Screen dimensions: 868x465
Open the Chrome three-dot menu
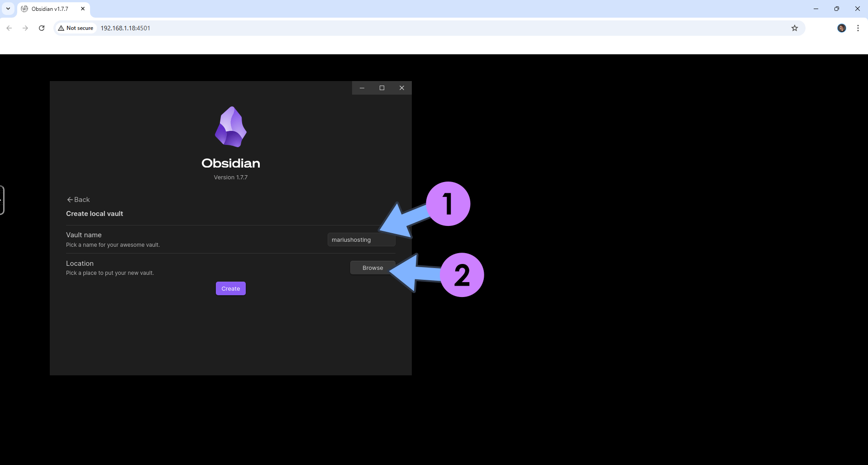tap(858, 28)
